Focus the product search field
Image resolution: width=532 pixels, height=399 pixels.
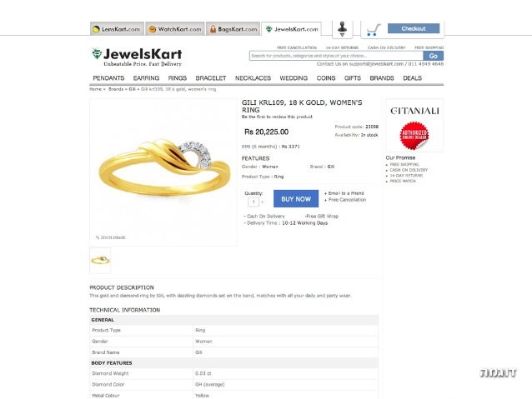336,56
